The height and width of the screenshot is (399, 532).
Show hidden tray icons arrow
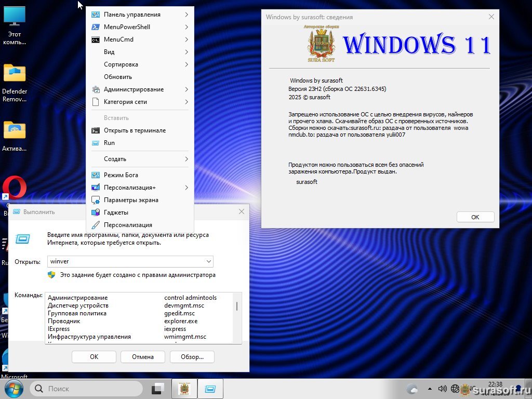point(429,389)
